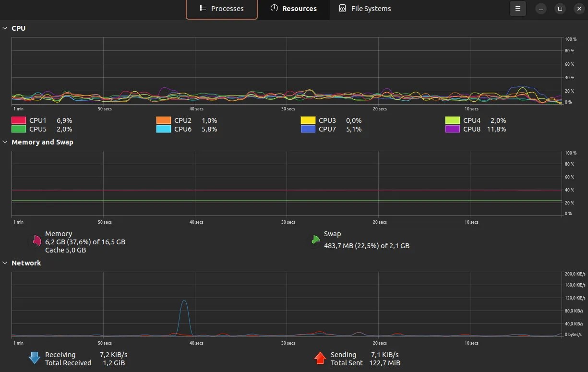Click the blue Receiving download arrow
The width and height of the screenshot is (588, 372).
click(x=34, y=358)
